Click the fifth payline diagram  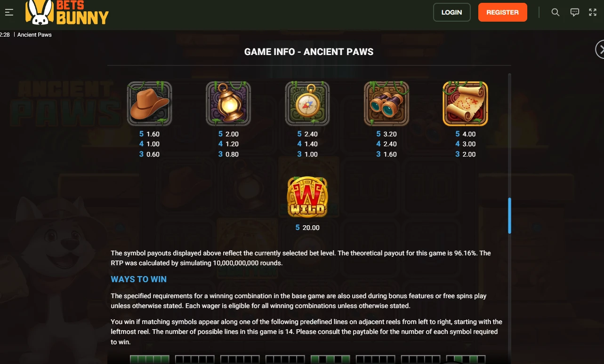pos(330,360)
